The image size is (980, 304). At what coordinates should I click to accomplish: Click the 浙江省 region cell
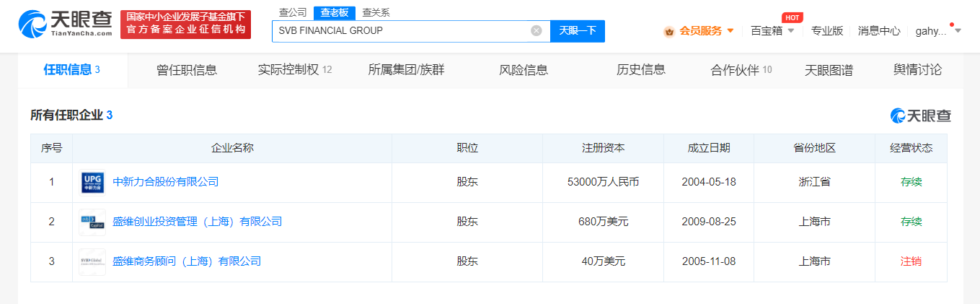[815, 182]
